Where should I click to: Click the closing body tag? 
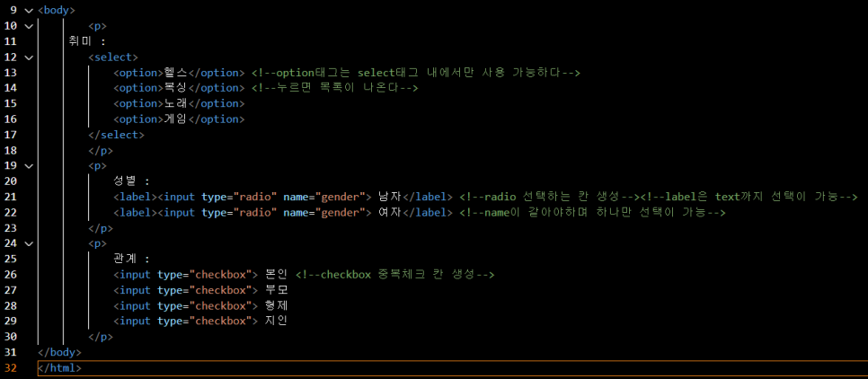(x=59, y=352)
